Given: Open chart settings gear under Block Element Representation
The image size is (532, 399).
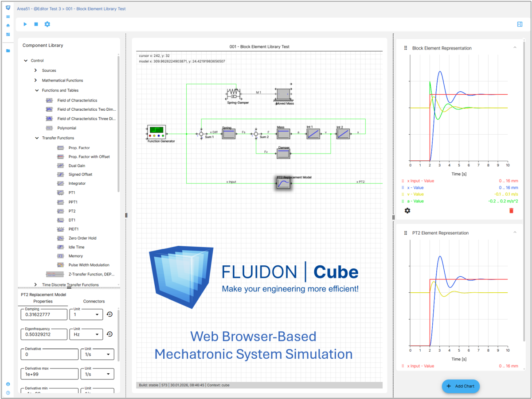Looking at the screenshot, I should [407, 210].
